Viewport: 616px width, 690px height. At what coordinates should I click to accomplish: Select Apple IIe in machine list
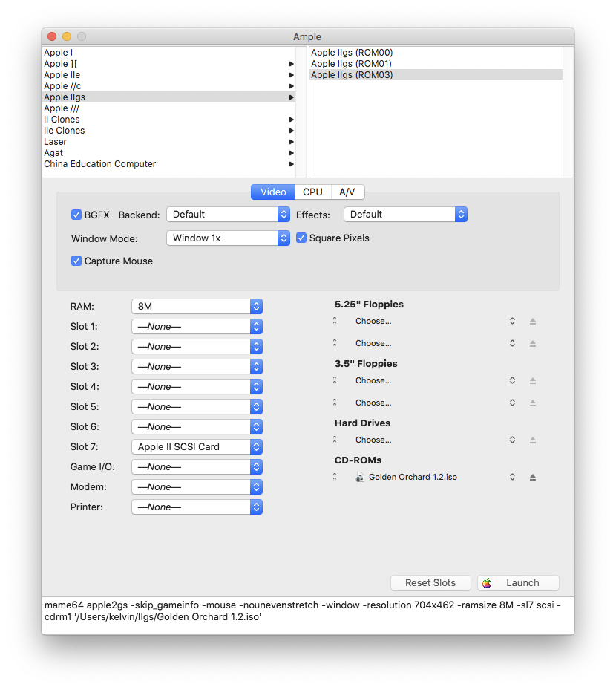[x=168, y=75]
